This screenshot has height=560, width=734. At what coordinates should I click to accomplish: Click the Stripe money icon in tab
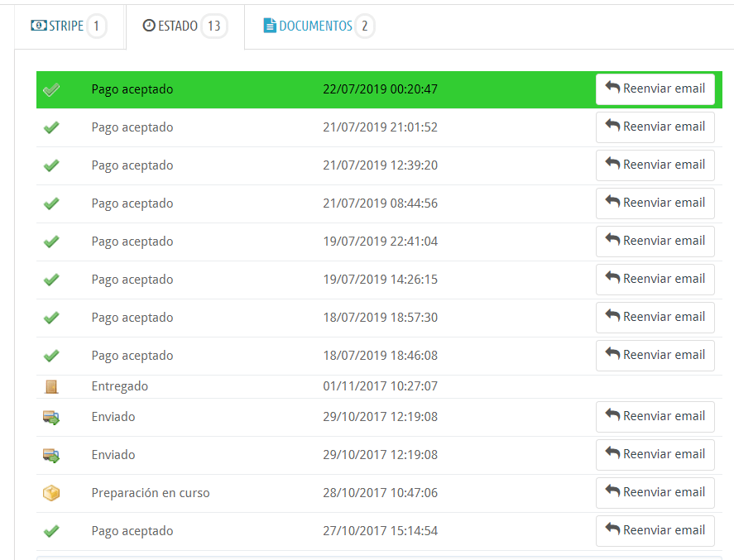(x=38, y=26)
